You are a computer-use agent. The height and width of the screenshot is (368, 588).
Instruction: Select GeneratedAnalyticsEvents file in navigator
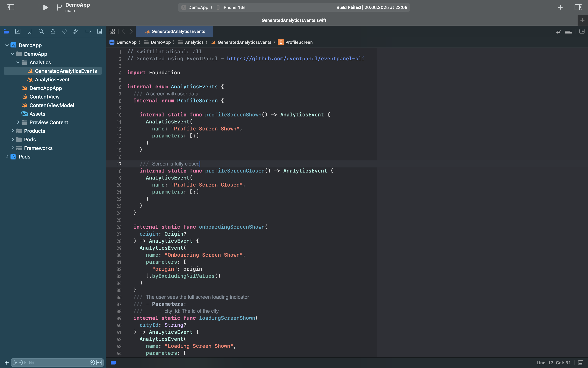(x=53, y=71)
